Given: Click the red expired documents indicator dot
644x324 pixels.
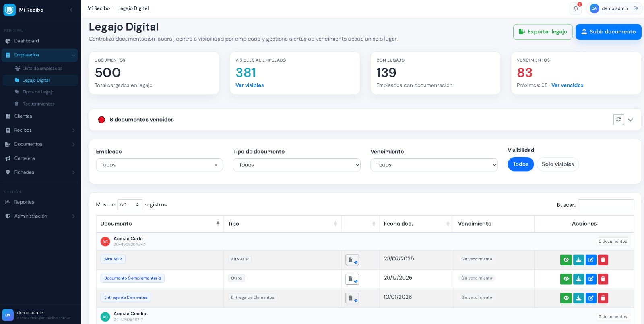Looking at the screenshot, I should pos(101,120).
